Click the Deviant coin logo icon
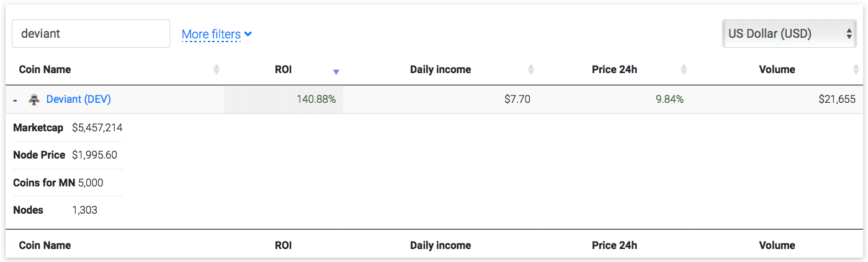This screenshot has height=262, width=868. pos(34,99)
